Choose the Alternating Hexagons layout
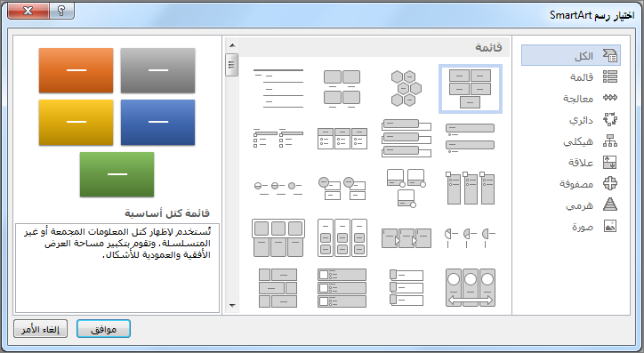The width and height of the screenshot is (644, 353). 407,89
